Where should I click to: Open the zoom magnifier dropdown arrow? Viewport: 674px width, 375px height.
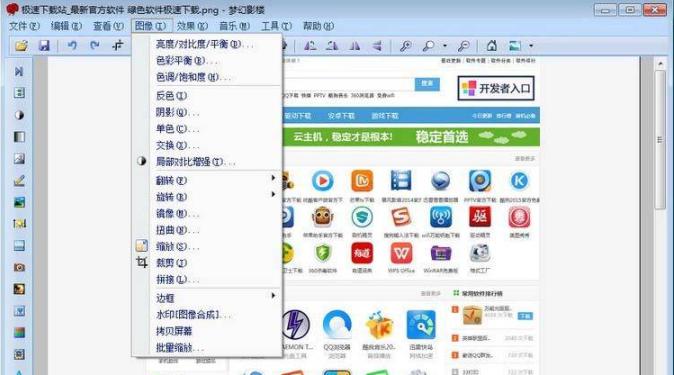click(x=445, y=46)
